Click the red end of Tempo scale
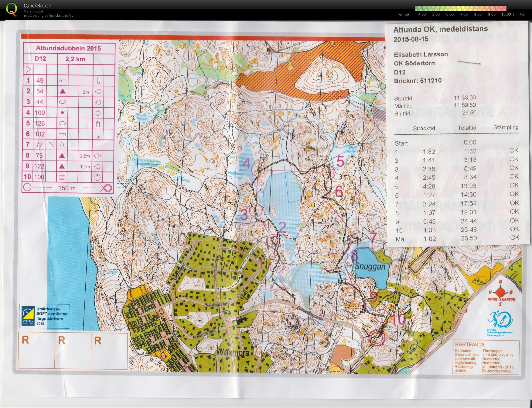The image size is (532, 408). click(x=503, y=9)
